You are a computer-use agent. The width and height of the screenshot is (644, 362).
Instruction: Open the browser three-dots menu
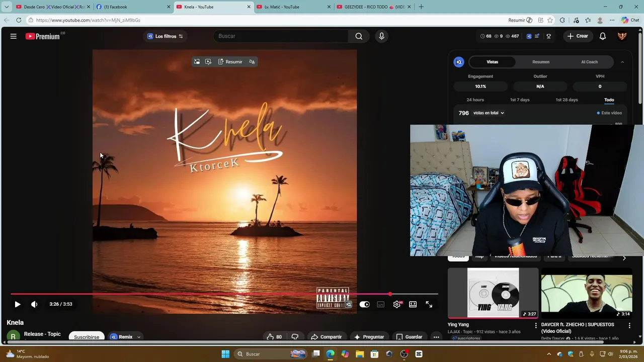tap(612, 20)
